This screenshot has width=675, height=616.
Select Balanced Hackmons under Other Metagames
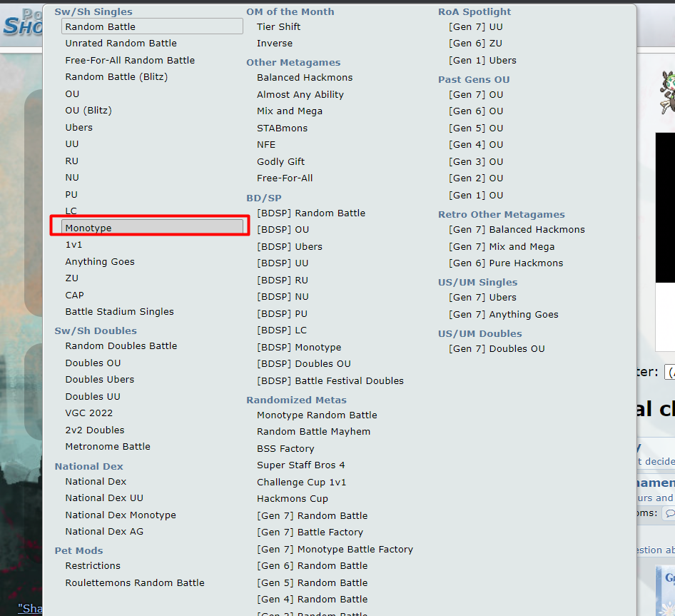tap(305, 77)
